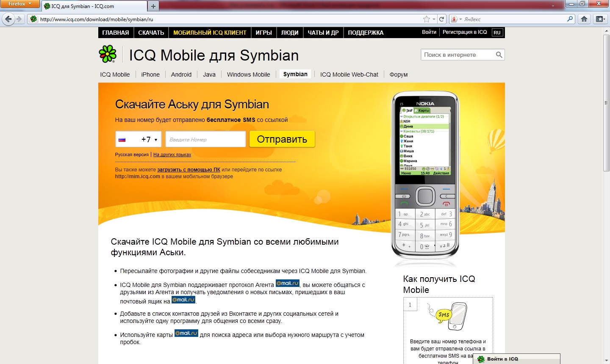Image resolution: width=610 pixels, height=364 pixels.
Task: Select the Symbian subnav tab
Action: [295, 74]
